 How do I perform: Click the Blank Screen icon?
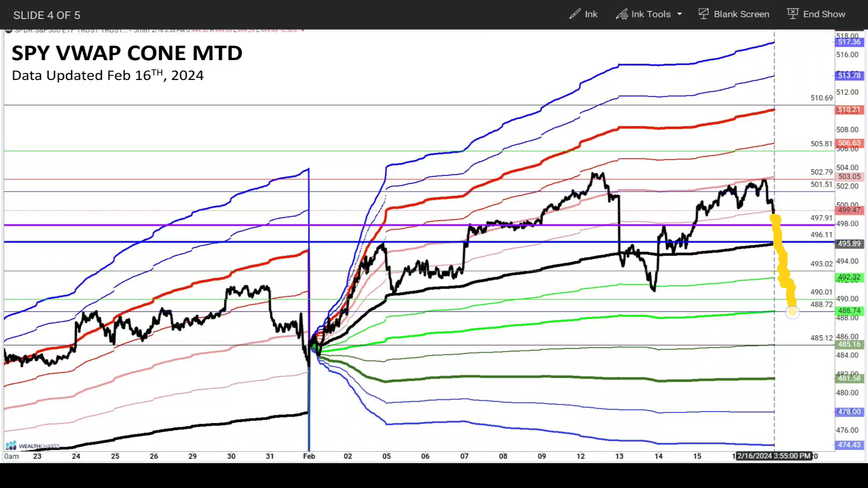pos(703,14)
